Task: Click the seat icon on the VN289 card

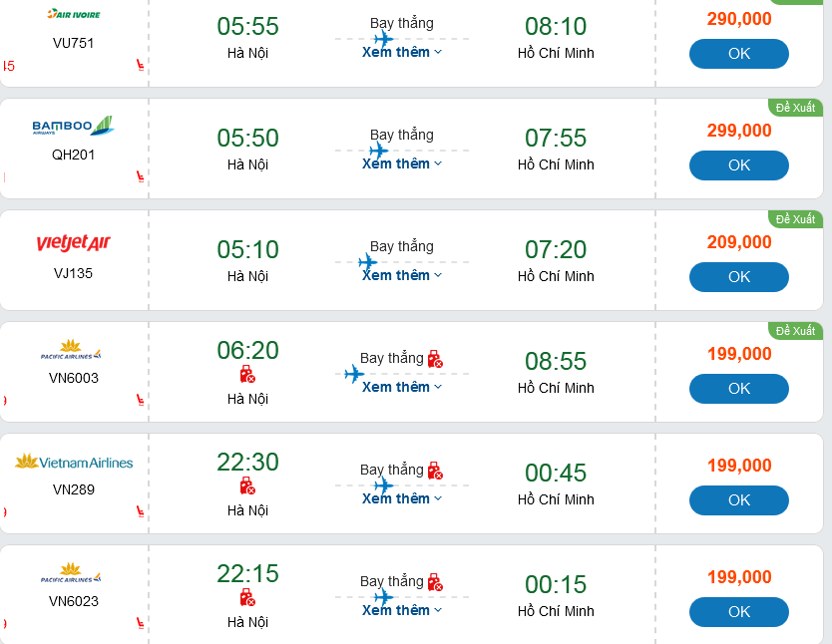Action: (140, 511)
